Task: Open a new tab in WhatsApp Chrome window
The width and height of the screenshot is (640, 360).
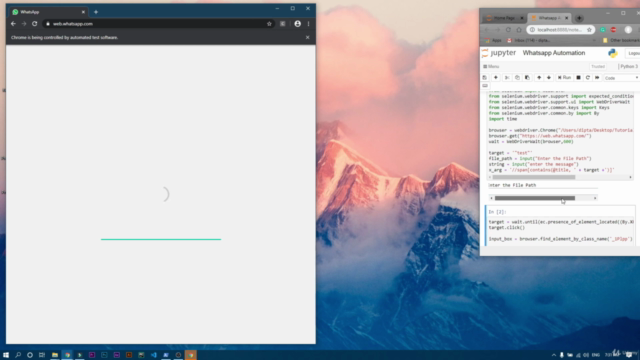Action: tap(96, 12)
